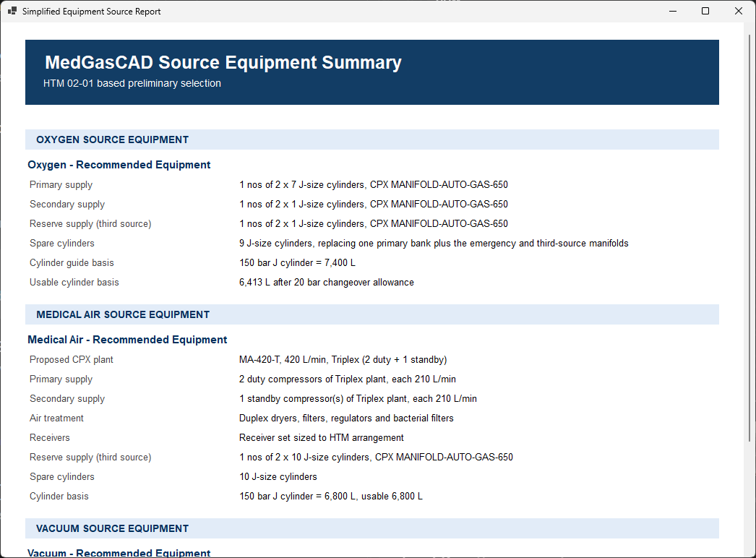Select the 'VACUUM SOURCE EQUIPMENT' section header
The image size is (756, 558).
click(371, 528)
